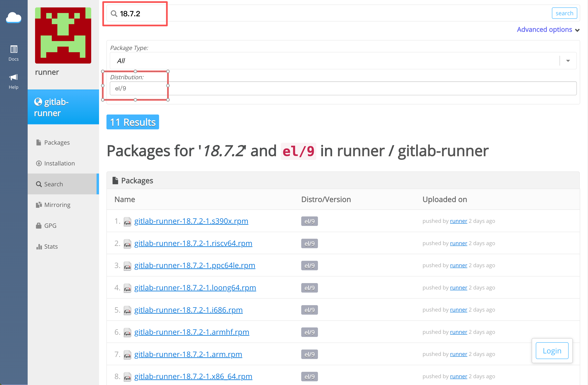Click the magnifier icon in the search box
Screen dimensions: 588x385
click(x=114, y=14)
